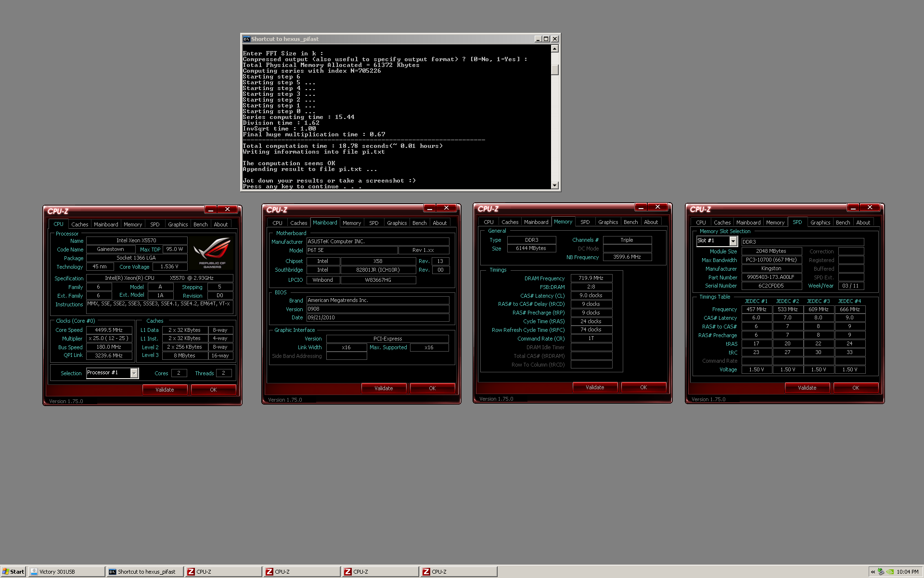Click the BIOS Date field 09/21/2010

point(378,317)
